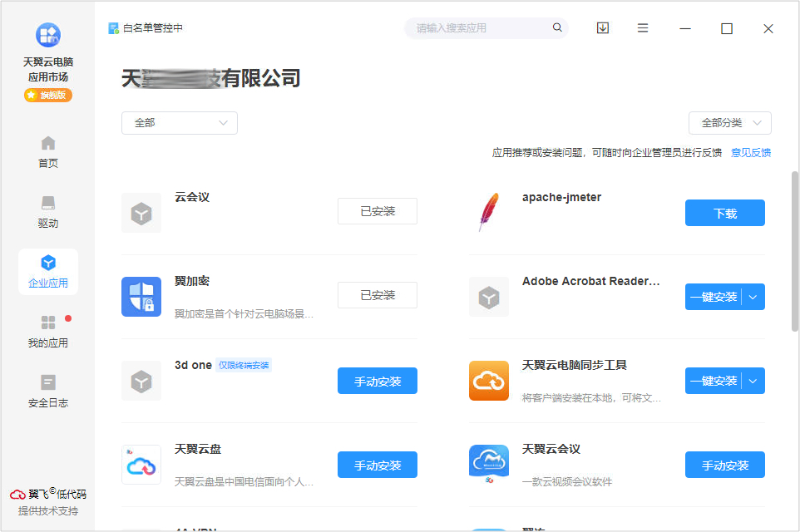Click the apache-jmeter app title
The height and width of the screenshot is (532, 800).
[561, 197]
